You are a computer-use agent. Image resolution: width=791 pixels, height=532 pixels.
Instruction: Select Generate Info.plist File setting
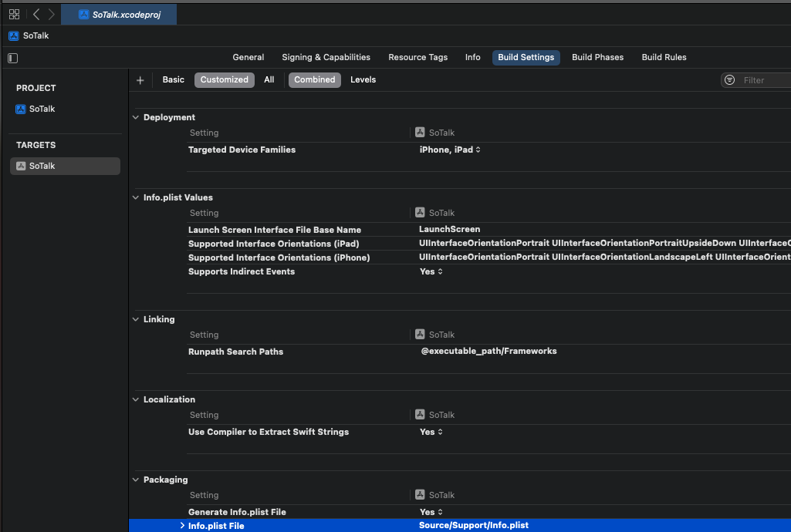(x=237, y=512)
